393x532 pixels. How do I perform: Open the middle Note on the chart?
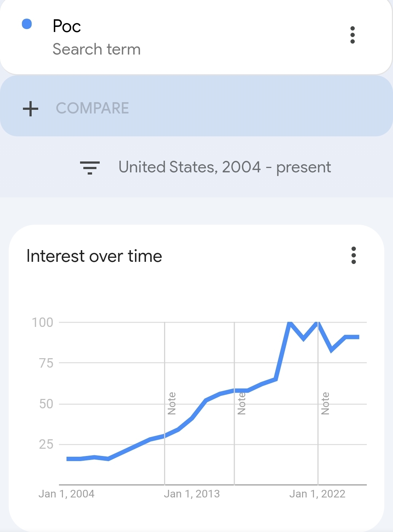point(242,403)
